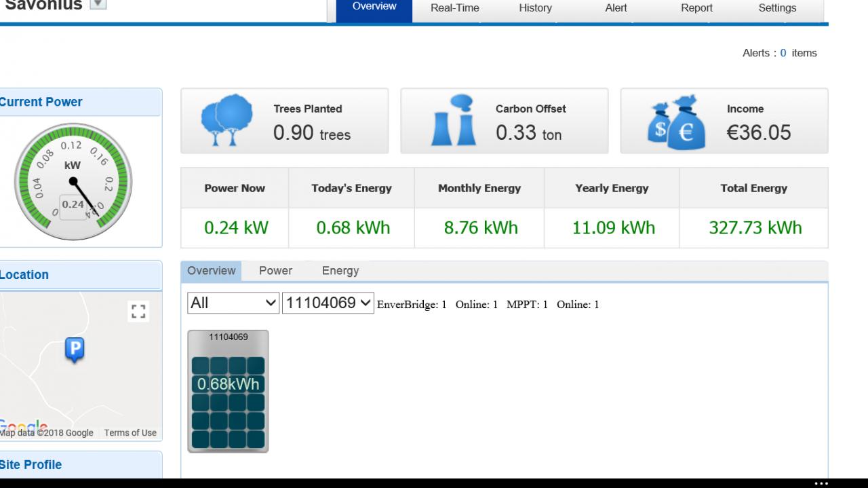
Task: Click the Alerts count 0 link
Action: tap(783, 53)
